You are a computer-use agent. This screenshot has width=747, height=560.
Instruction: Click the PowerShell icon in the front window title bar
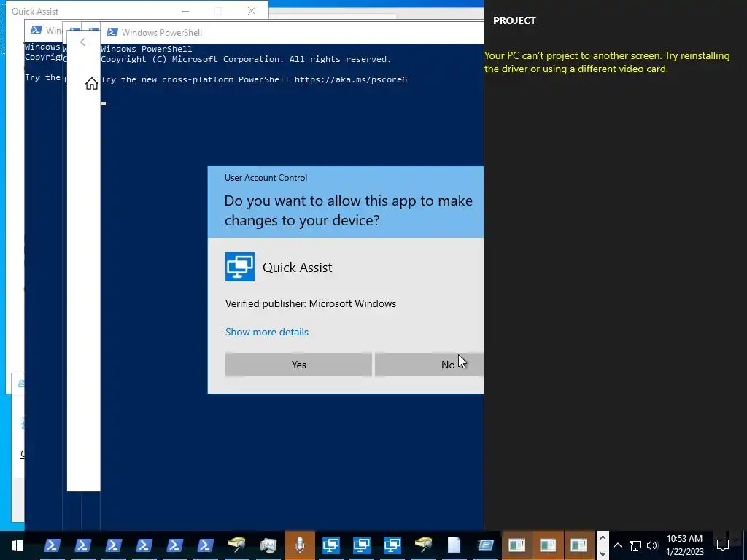(112, 32)
